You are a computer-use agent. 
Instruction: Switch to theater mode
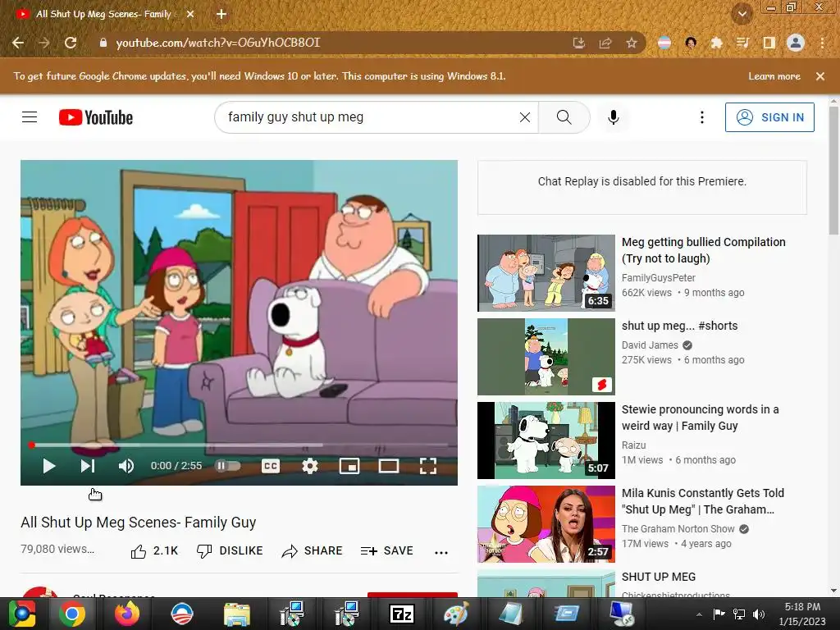(388, 466)
